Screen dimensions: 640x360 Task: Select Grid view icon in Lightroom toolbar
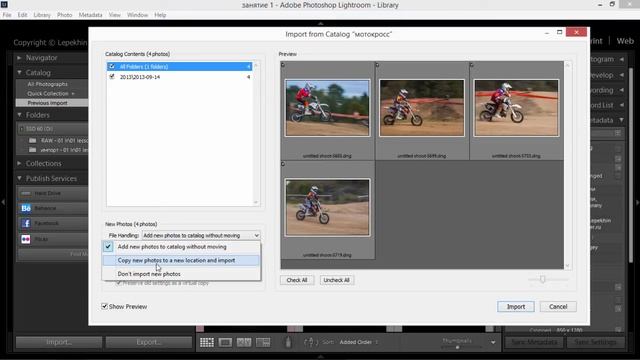[x=207, y=342]
